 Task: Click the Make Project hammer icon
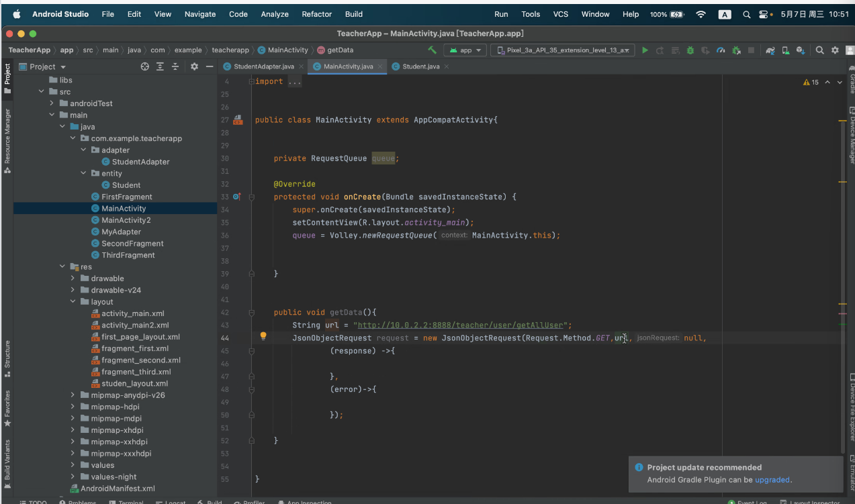(x=432, y=50)
